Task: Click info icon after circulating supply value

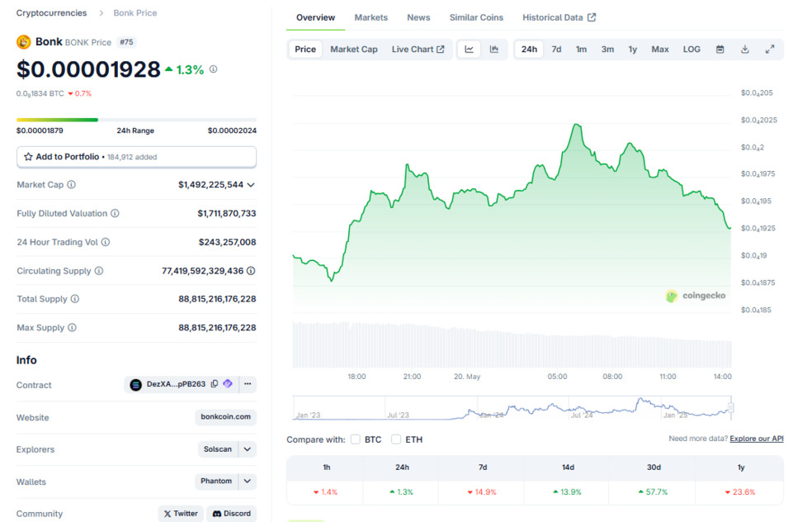Action: (x=251, y=271)
